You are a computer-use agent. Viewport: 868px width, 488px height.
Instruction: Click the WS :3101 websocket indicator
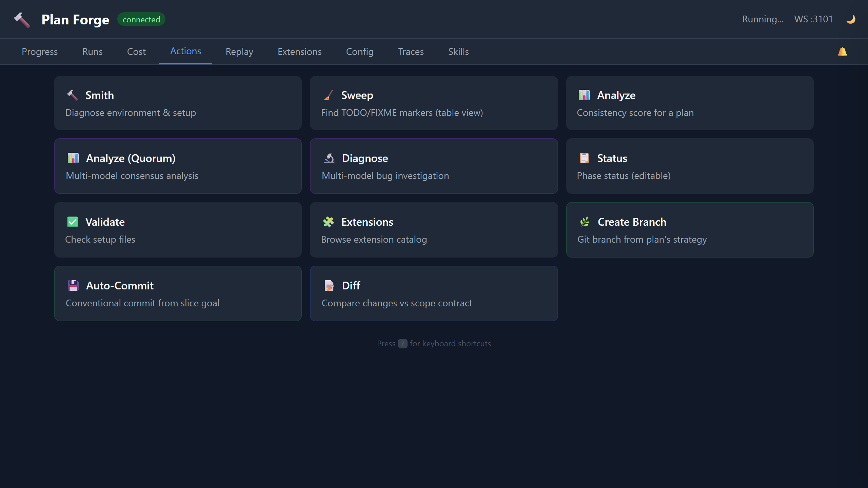(x=813, y=19)
